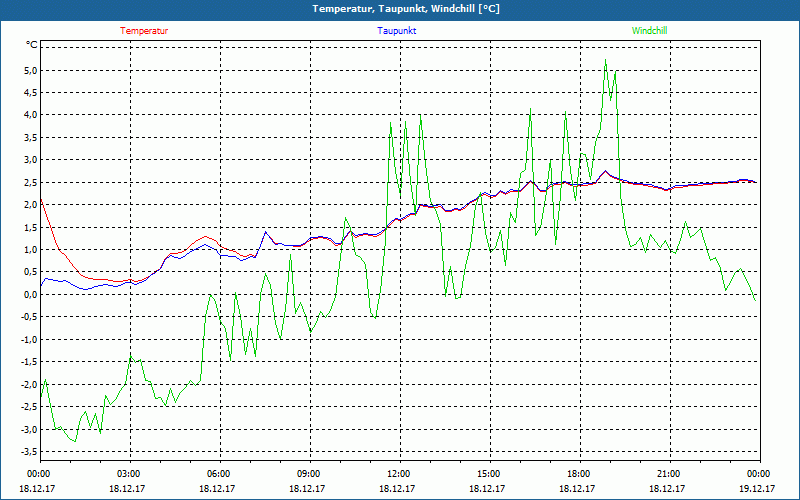Click the '4,0' y-axis value

tap(31, 115)
